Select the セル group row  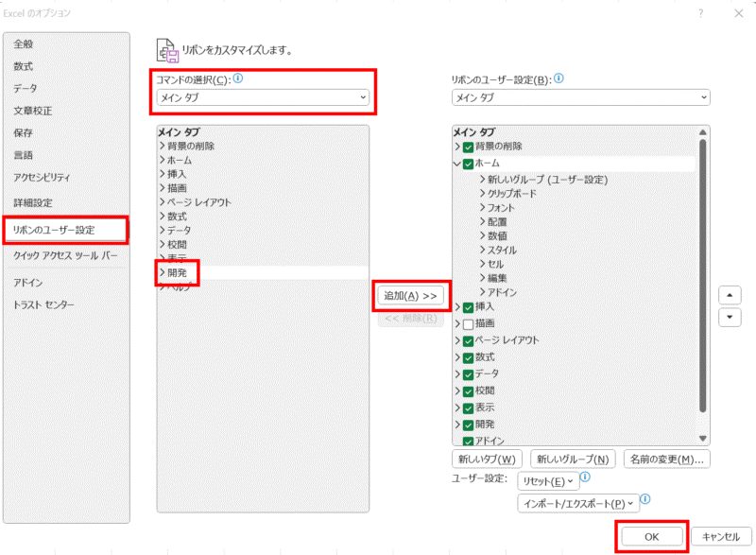[x=495, y=264]
